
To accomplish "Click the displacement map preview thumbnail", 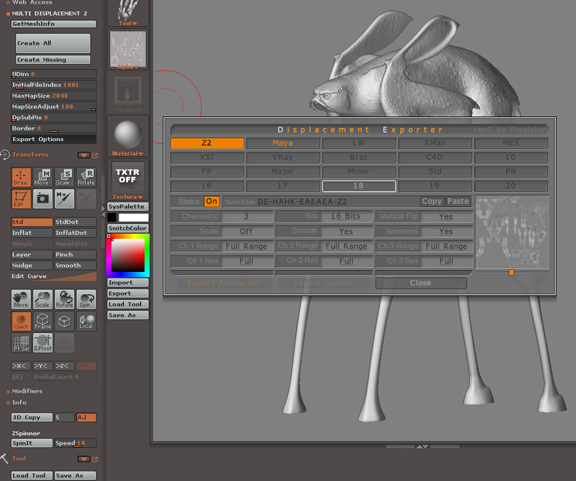I will [x=512, y=232].
